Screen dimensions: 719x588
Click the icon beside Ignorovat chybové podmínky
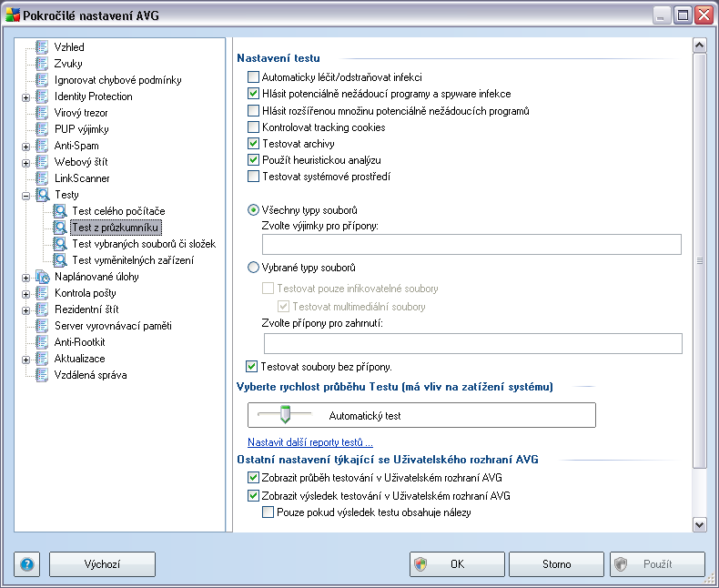pos(42,80)
